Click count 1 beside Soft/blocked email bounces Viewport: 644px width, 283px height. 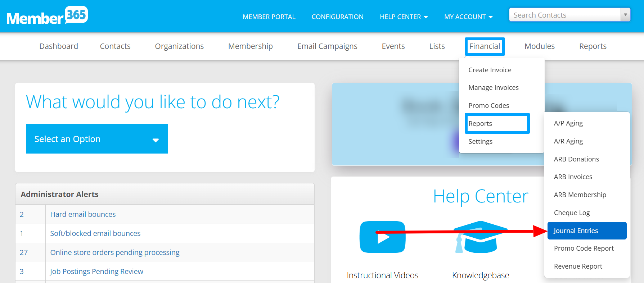[x=22, y=233]
